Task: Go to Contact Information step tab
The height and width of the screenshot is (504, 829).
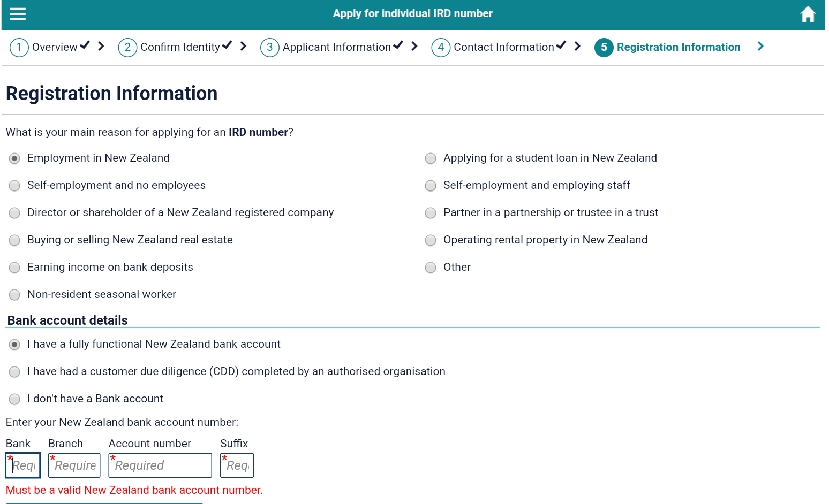Action: coord(503,47)
